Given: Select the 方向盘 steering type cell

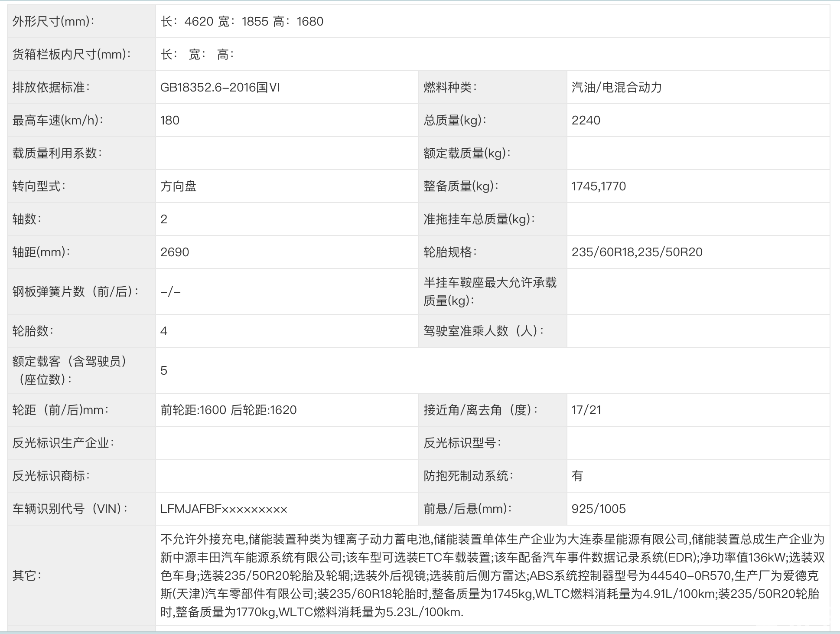Looking at the screenshot, I should [179, 186].
